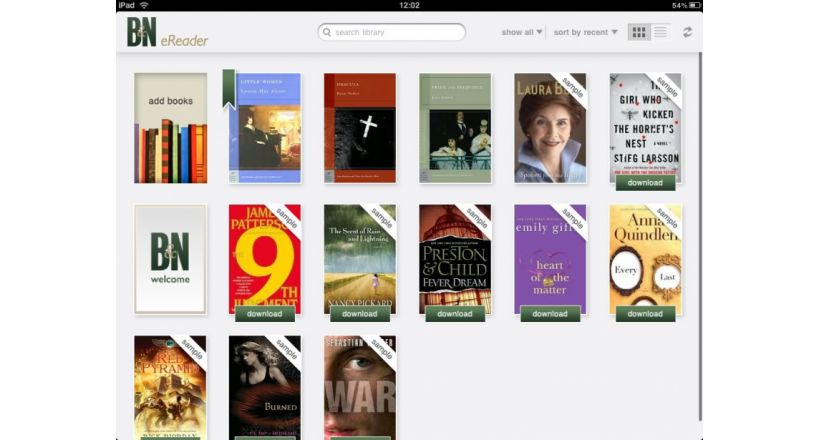Image resolution: width=820 pixels, height=440 pixels.
Task: Click the B&N eReader logo
Action: [167, 32]
